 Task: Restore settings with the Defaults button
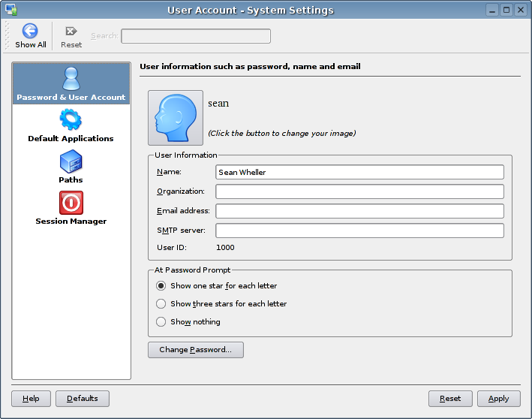[x=83, y=399]
